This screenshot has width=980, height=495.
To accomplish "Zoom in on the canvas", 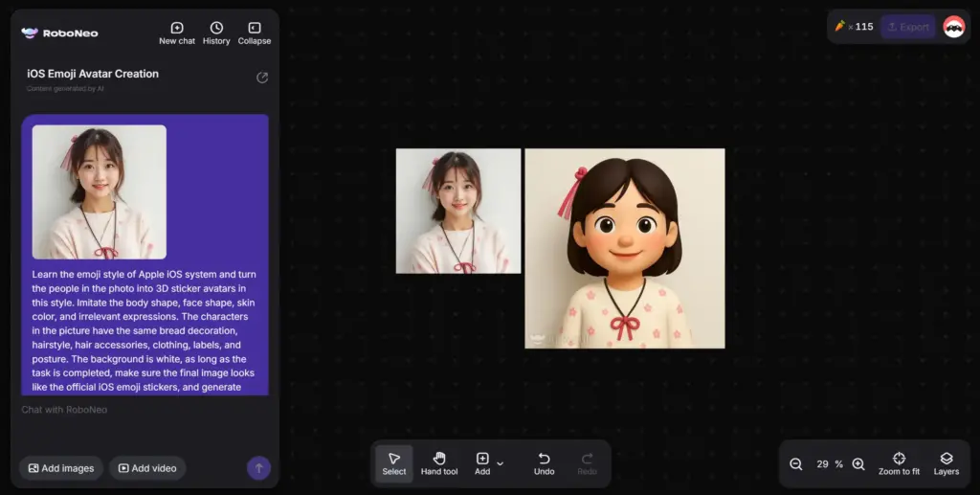I will (x=858, y=464).
